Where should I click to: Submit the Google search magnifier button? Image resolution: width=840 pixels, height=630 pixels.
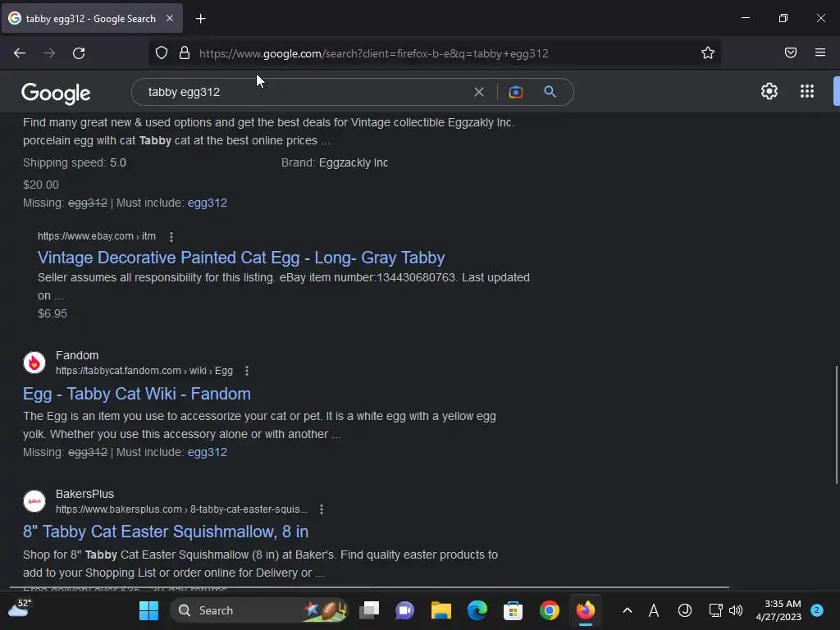click(x=550, y=92)
